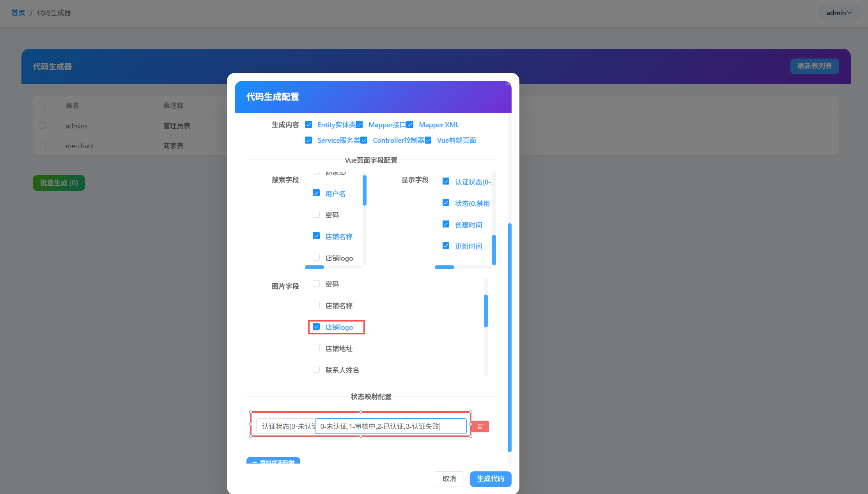Close the 代码生成配置 dialog with the X
Screen dimensions: 868x494
tap(508, 84)
